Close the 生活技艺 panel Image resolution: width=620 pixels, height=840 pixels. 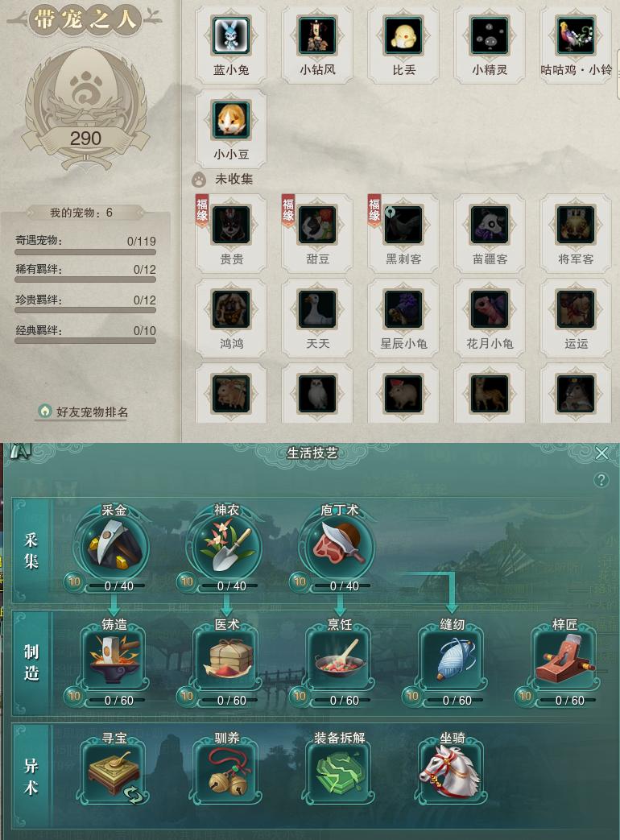point(601,453)
